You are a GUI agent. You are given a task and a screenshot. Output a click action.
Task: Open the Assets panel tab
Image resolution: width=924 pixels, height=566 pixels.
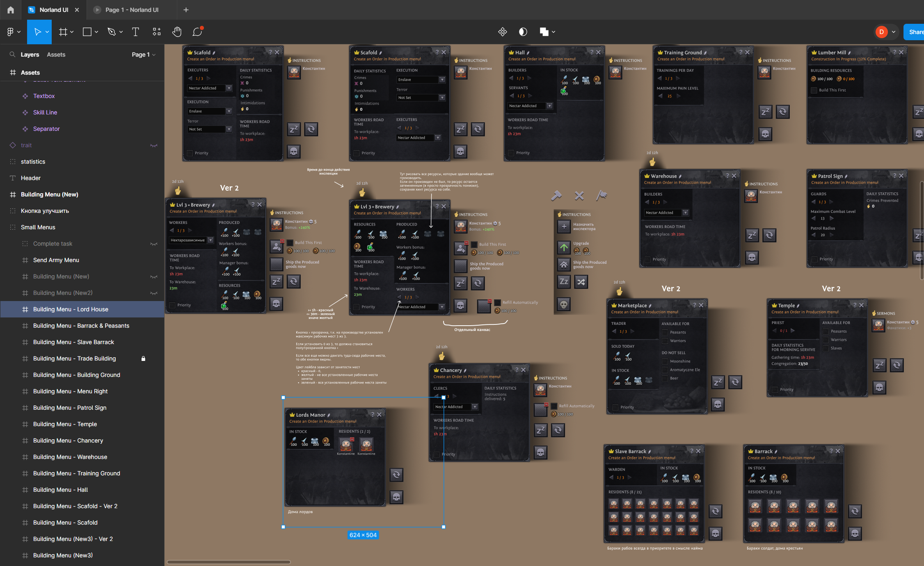coord(56,55)
